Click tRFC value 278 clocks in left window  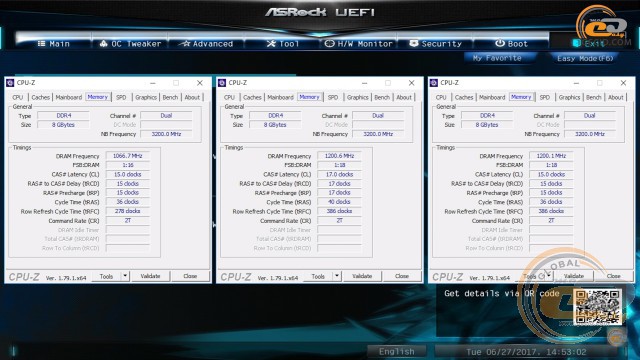click(x=128, y=211)
